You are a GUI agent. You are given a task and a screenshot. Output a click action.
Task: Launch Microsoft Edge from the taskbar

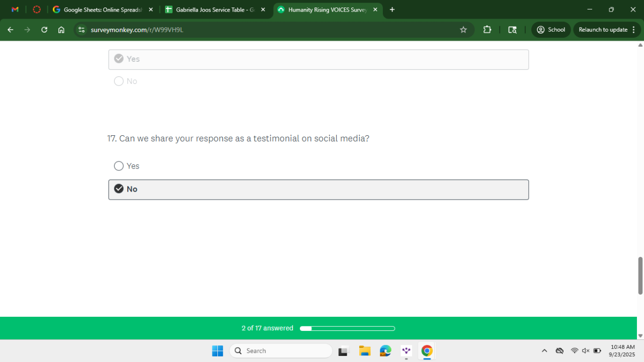point(385,351)
